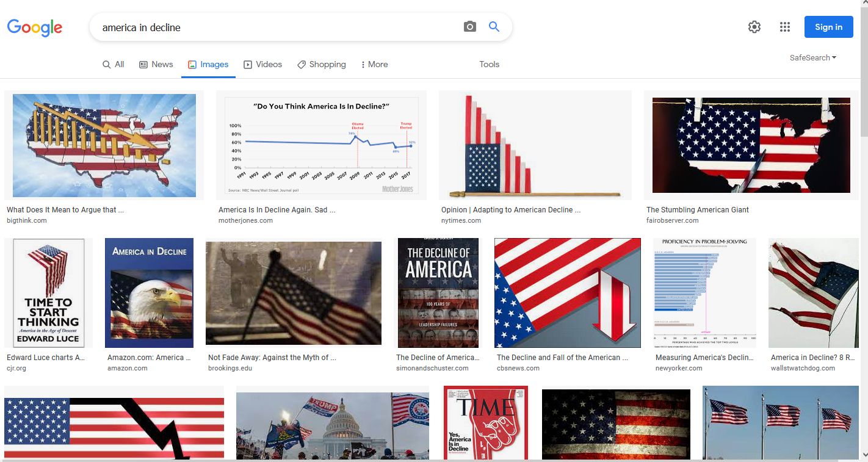Go to the All results tab

click(114, 64)
